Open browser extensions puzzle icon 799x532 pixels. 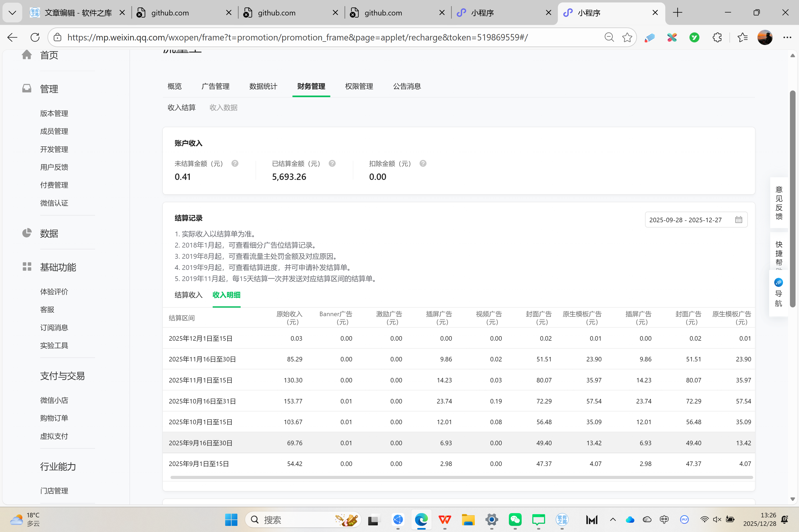(717, 37)
